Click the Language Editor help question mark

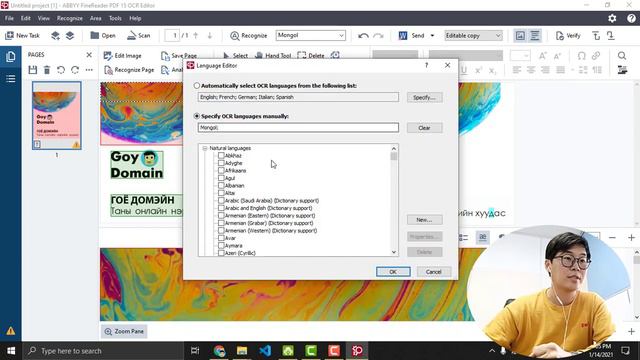[x=427, y=65]
